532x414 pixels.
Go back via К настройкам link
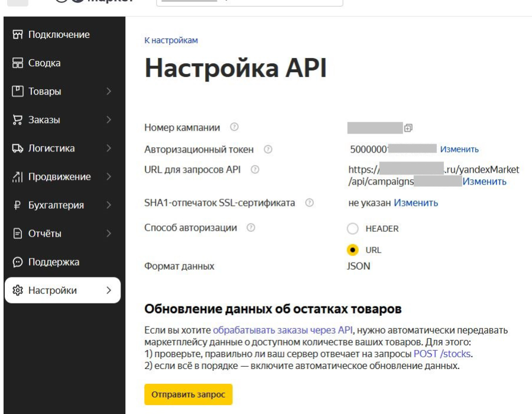[x=171, y=40]
